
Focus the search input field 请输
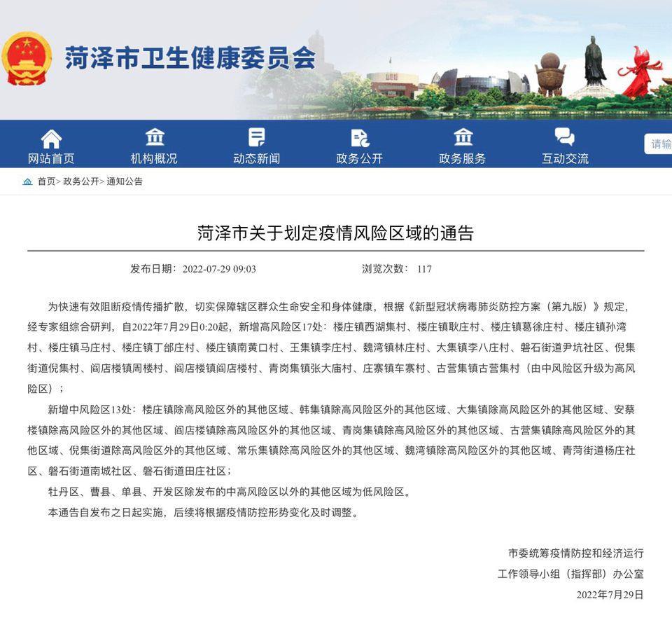[659, 144]
